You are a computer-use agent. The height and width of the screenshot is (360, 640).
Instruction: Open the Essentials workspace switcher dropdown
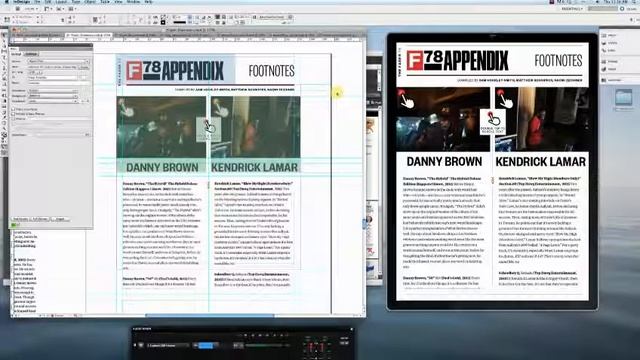pos(572,9)
